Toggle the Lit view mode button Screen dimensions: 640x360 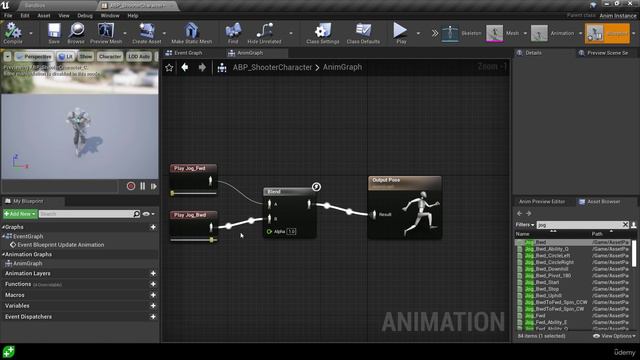65,56
